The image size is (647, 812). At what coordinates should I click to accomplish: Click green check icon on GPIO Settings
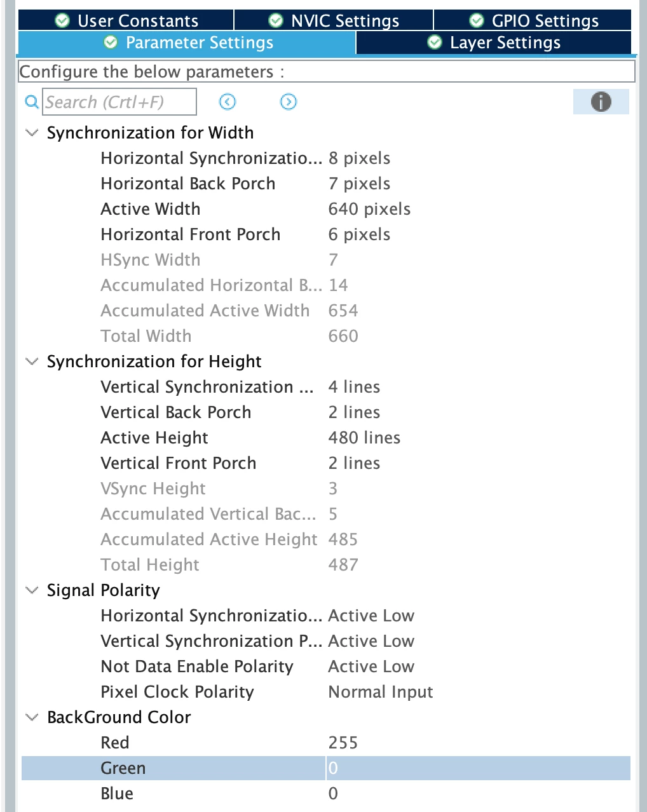477,21
